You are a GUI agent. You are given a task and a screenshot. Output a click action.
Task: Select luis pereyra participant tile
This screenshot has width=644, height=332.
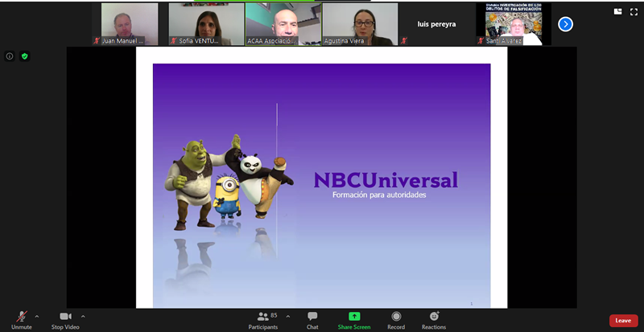436,24
